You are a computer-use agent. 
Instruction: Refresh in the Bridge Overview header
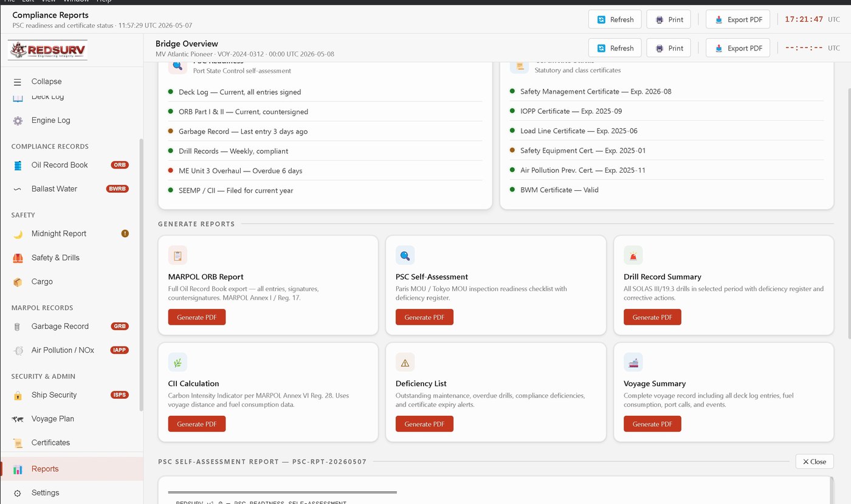coord(615,48)
